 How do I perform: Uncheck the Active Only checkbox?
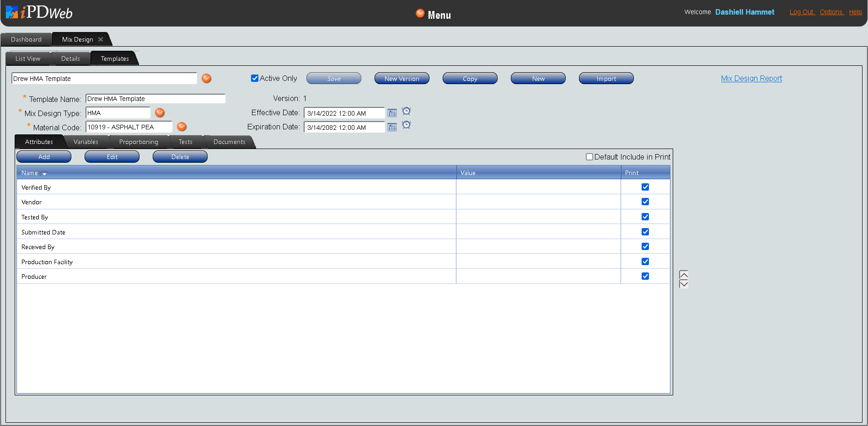tap(255, 78)
